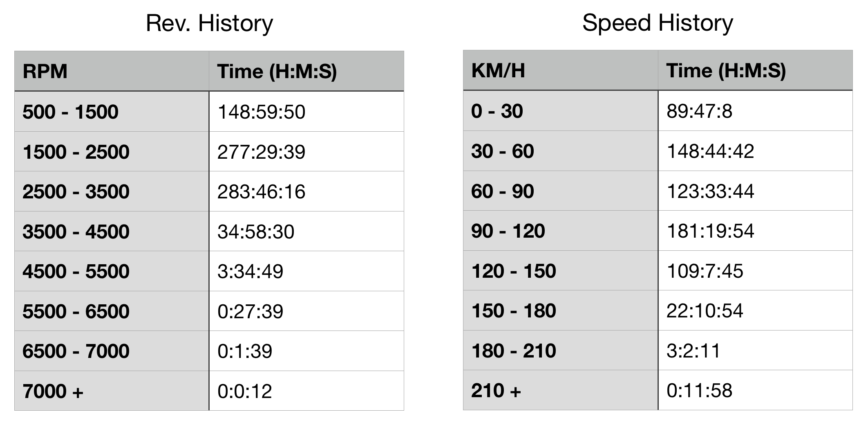Select the KM/H column header
This screenshot has width=868, height=425.
(498, 71)
